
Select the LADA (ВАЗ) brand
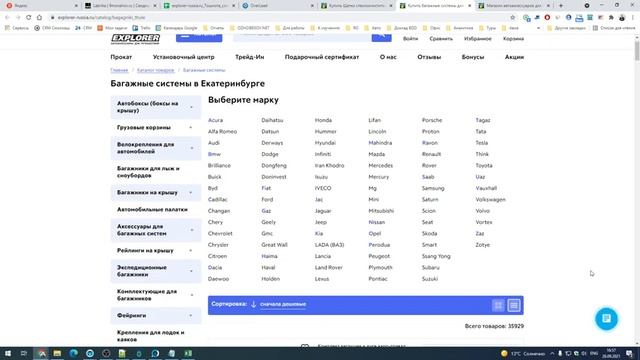[329, 245]
